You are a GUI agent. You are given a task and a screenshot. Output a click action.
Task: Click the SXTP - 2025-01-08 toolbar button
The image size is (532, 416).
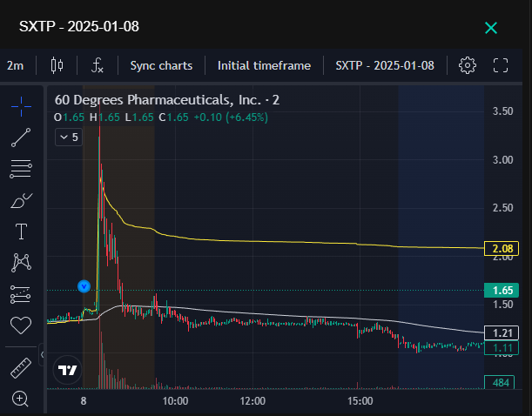385,65
